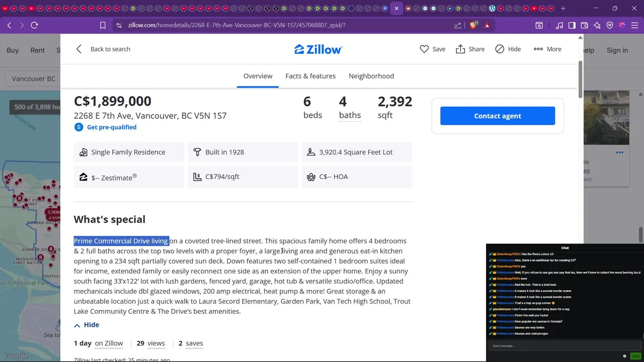This screenshot has height=362, width=644.
Task: Click the 'on Zillow' underlined link
Action: click(109, 343)
